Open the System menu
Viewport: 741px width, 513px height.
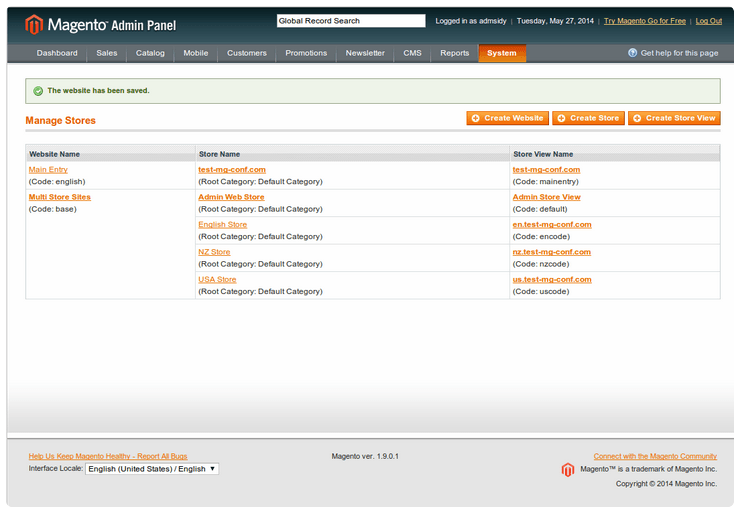pyautogui.click(x=502, y=53)
